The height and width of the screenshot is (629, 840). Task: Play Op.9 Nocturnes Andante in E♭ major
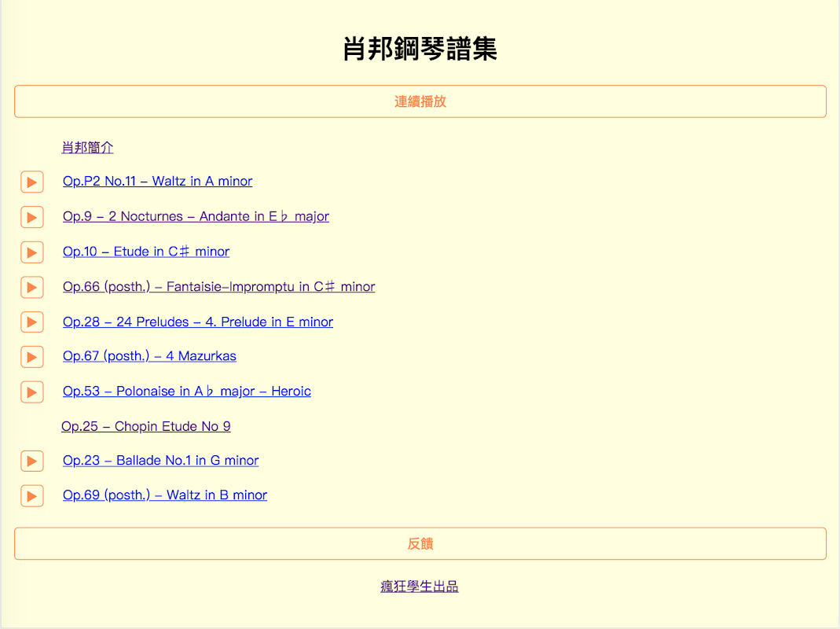32,217
